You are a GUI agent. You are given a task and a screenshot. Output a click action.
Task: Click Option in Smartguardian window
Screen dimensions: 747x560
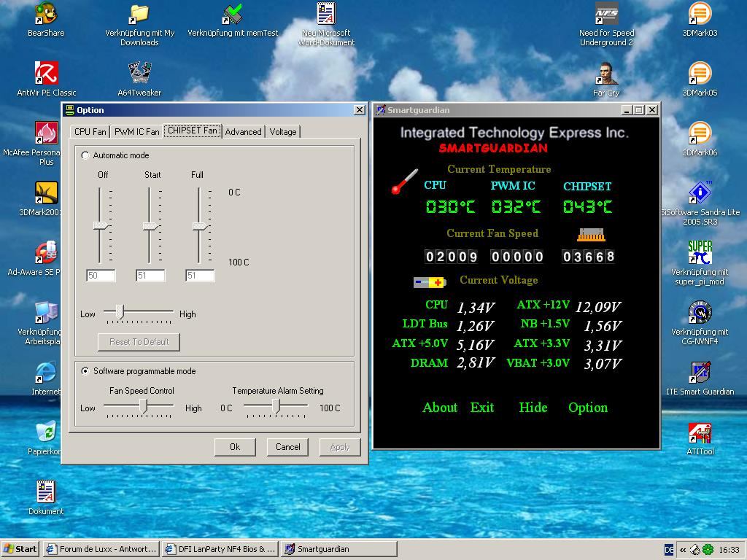(588, 408)
